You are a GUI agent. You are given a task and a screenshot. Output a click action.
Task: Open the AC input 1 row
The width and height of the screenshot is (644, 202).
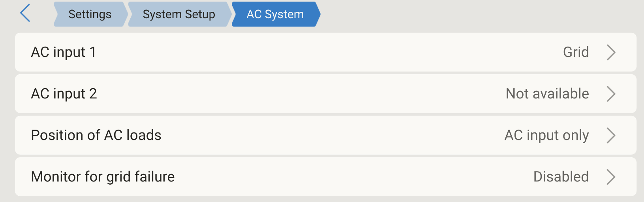pyautogui.click(x=326, y=52)
